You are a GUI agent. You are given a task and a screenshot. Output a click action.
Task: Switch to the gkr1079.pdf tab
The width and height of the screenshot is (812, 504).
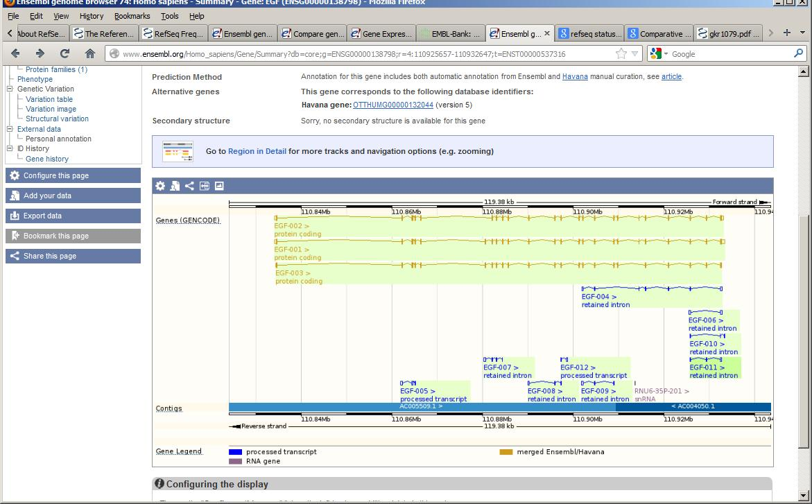[728, 33]
